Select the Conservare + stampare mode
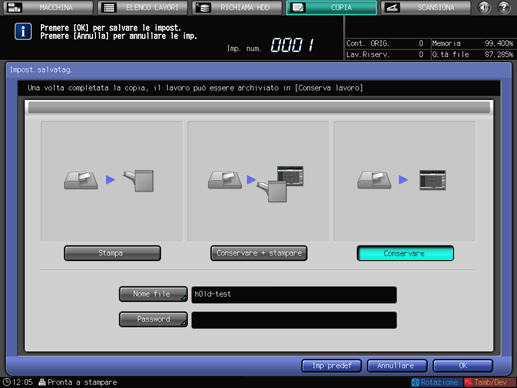Viewport: 517px width, 388px height. coord(259,253)
